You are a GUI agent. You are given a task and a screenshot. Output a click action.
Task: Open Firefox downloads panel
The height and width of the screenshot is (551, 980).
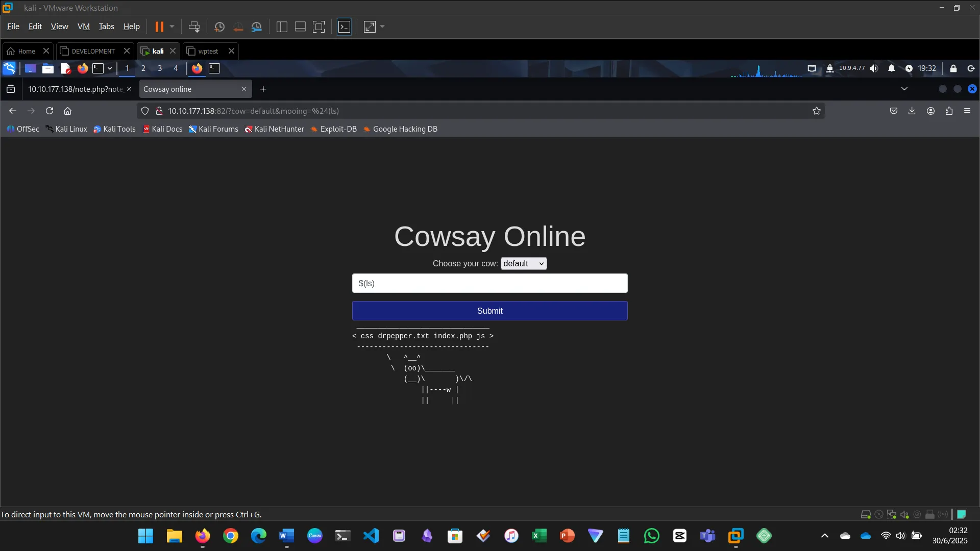click(x=912, y=111)
